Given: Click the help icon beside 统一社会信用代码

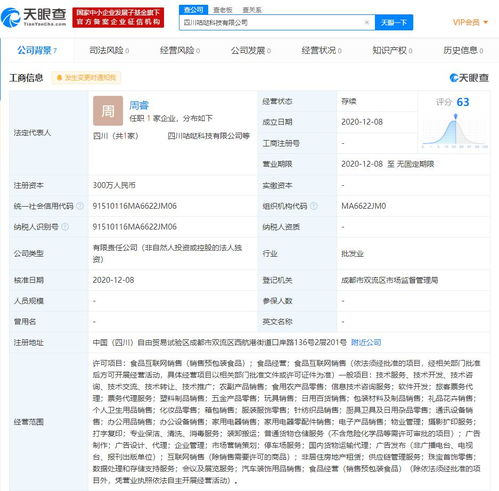Looking at the screenshot, I should [80, 206].
